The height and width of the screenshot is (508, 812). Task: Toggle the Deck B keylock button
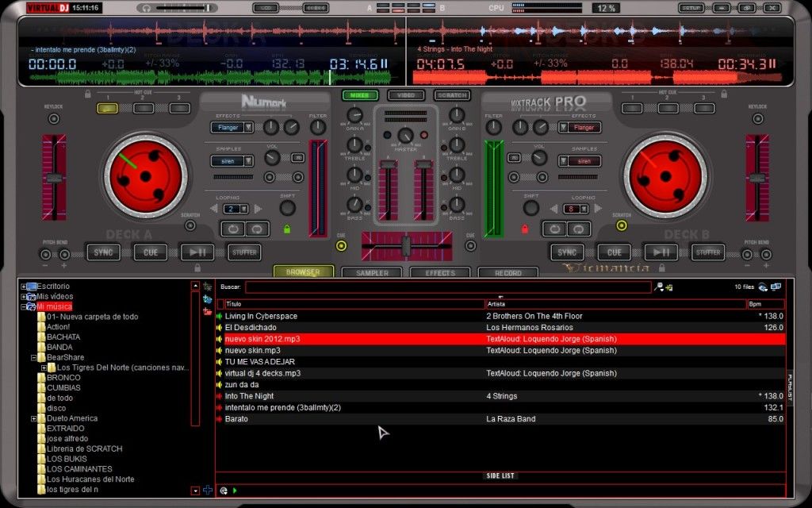(757, 119)
